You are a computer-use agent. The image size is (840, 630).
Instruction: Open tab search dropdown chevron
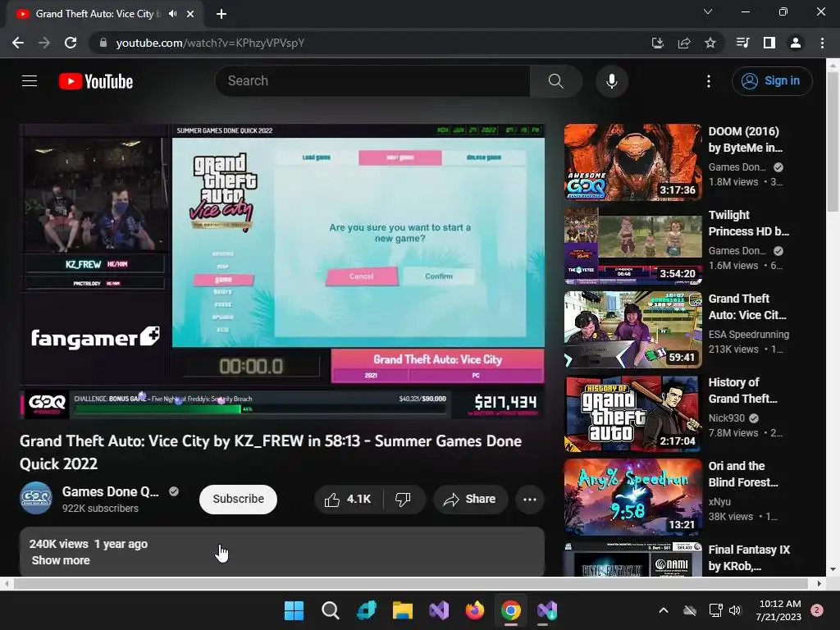(708, 11)
